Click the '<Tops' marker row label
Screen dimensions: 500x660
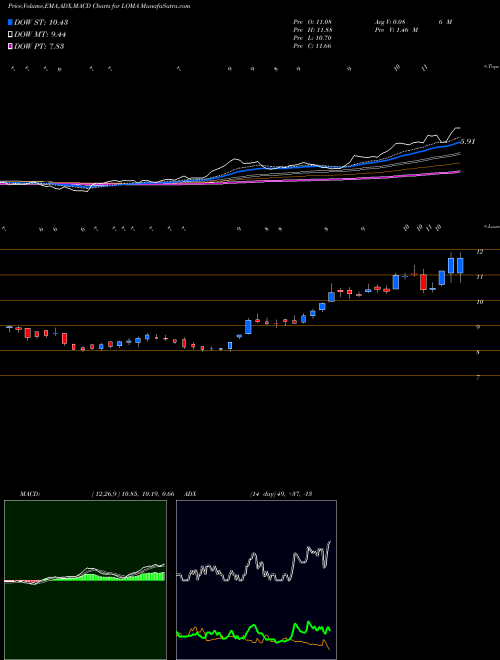491,67
